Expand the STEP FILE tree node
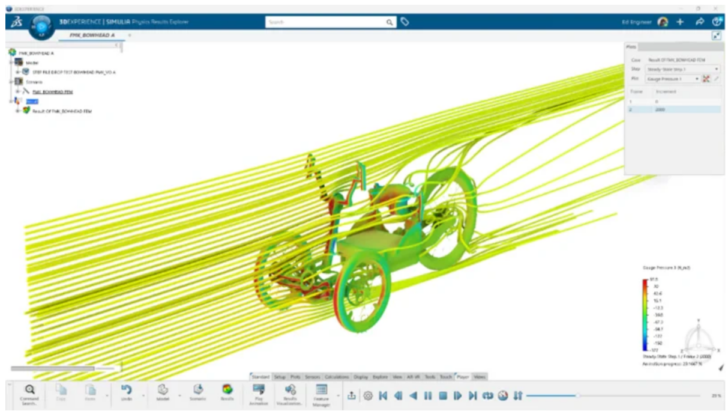728x417 pixels. (18, 72)
